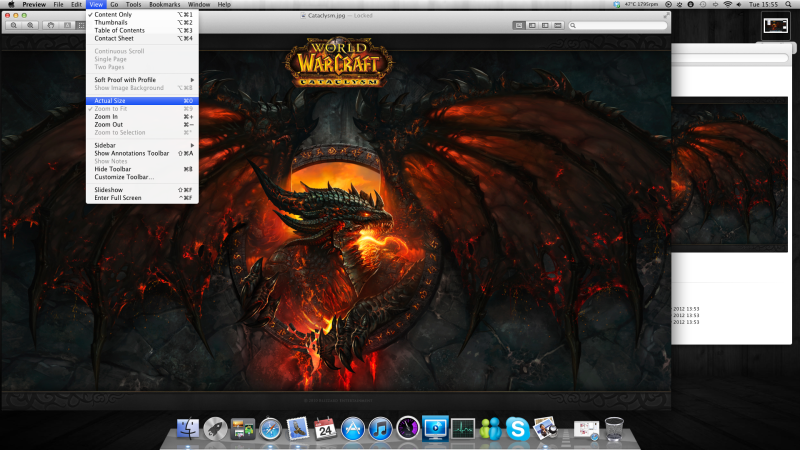
Task: Open Safari compass icon in Dock
Action: 270,429
